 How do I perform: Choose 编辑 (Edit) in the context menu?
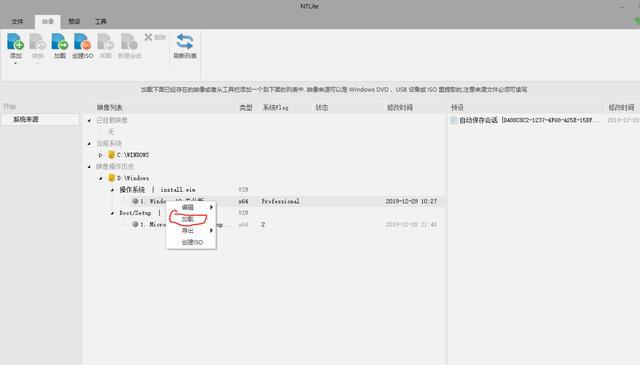(191, 207)
